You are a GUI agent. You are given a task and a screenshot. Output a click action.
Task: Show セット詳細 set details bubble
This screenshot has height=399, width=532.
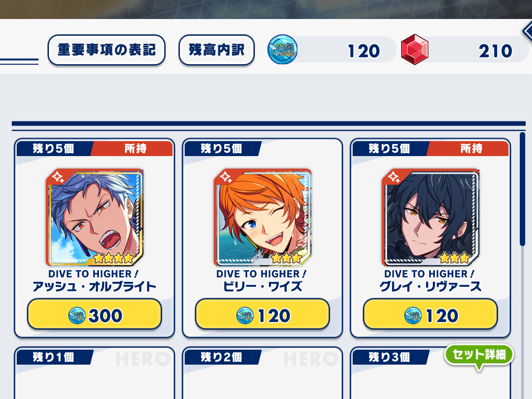coord(479,356)
